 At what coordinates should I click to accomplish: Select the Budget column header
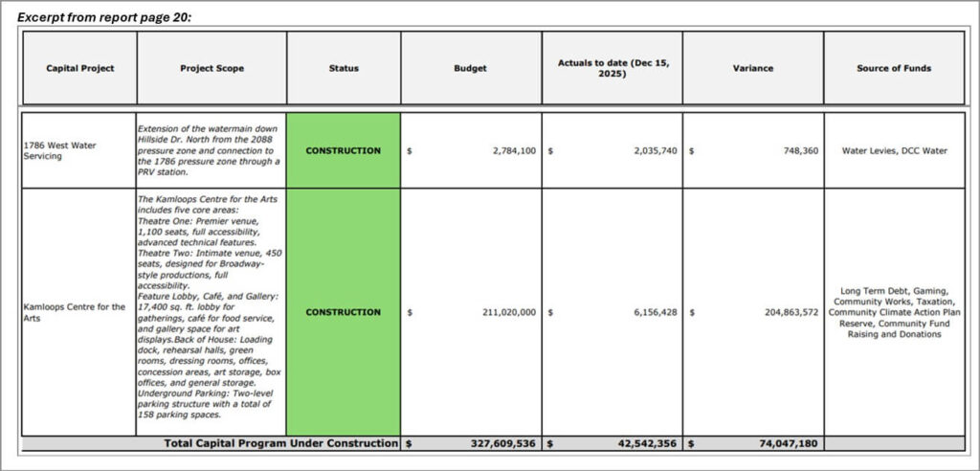[470, 68]
